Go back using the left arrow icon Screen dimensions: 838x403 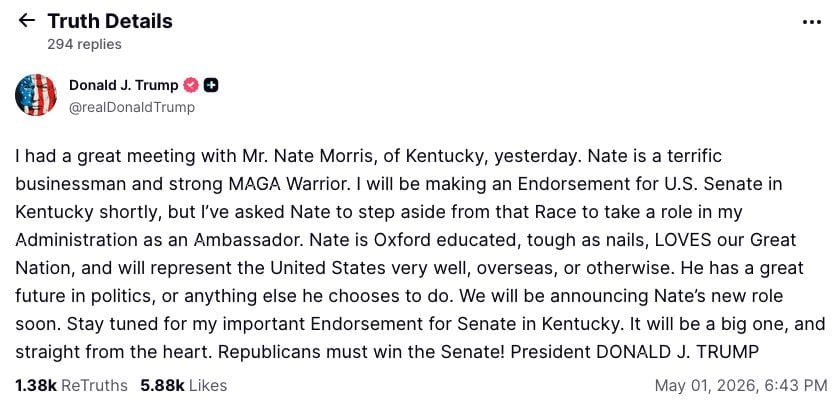27,21
